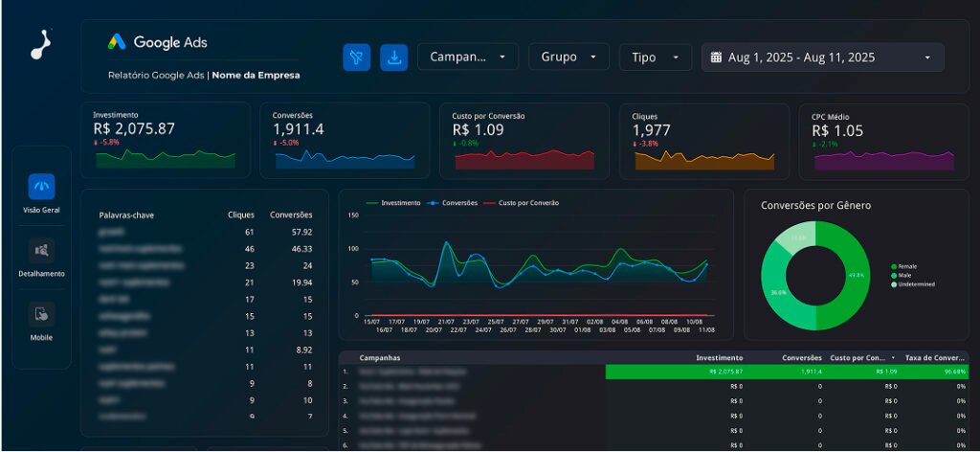980x452 pixels.
Task: Open the Visão Geral overview icon
Action: (41, 187)
